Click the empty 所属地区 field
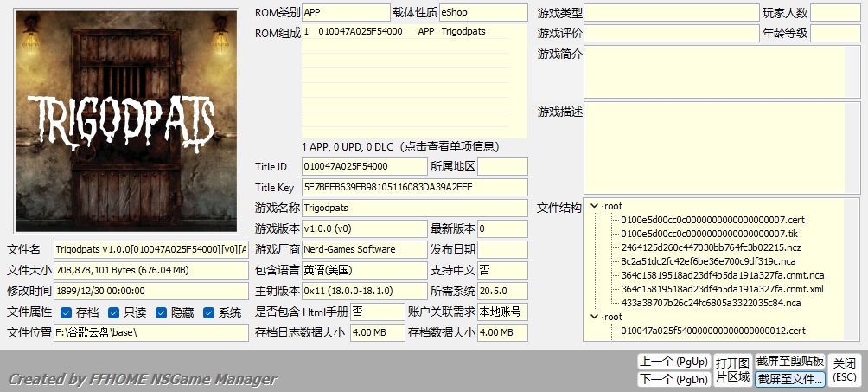The height and width of the screenshot is (392, 868). point(502,166)
